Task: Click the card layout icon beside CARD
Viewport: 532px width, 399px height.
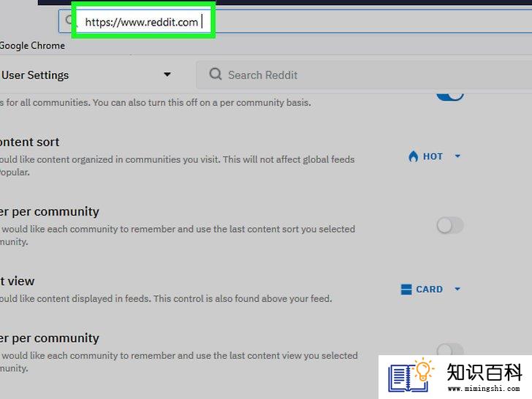Action: (x=406, y=289)
